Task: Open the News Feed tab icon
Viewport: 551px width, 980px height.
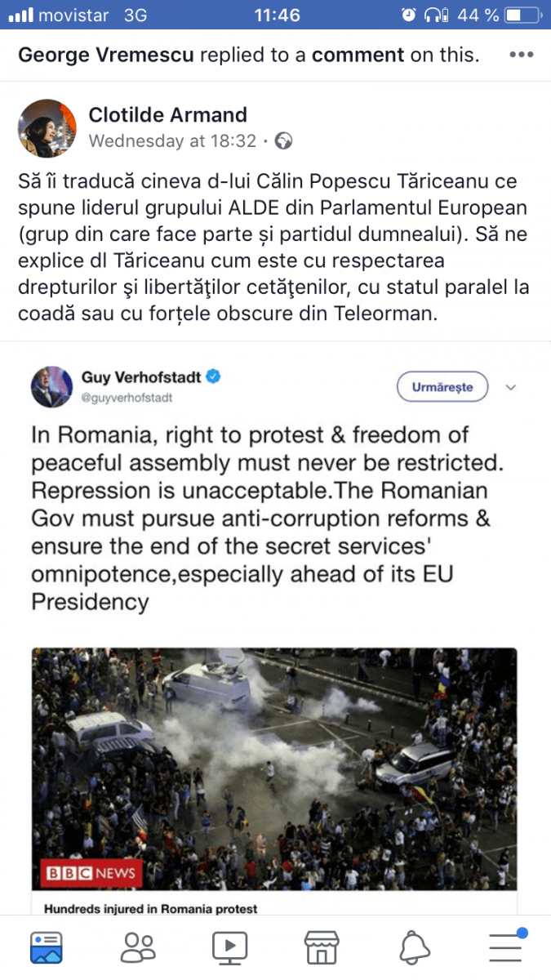Action: tap(46, 947)
